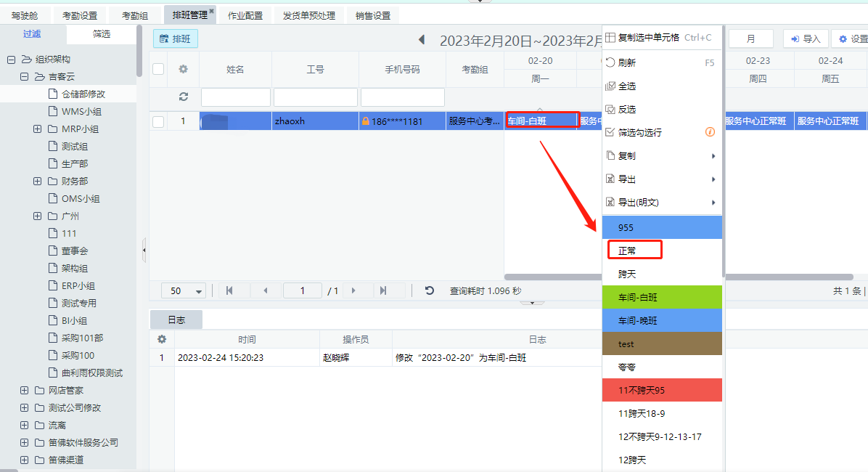
Task: Click the first page pagination icon
Action: click(x=229, y=290)
